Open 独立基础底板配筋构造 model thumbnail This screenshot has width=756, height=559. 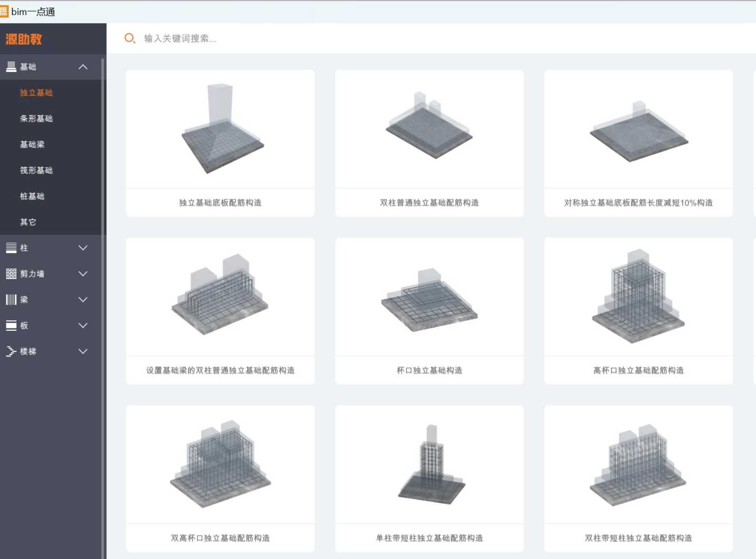(x=220, y=129)
